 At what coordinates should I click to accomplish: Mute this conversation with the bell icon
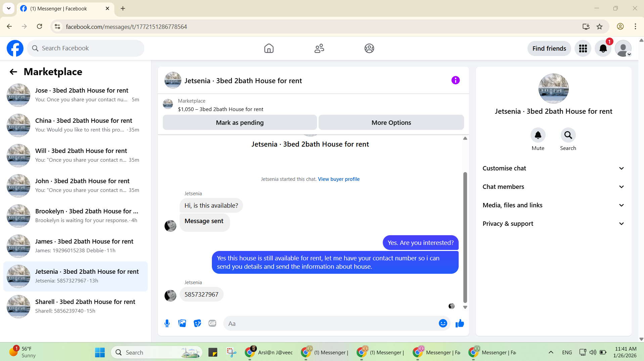click(538, 135)
